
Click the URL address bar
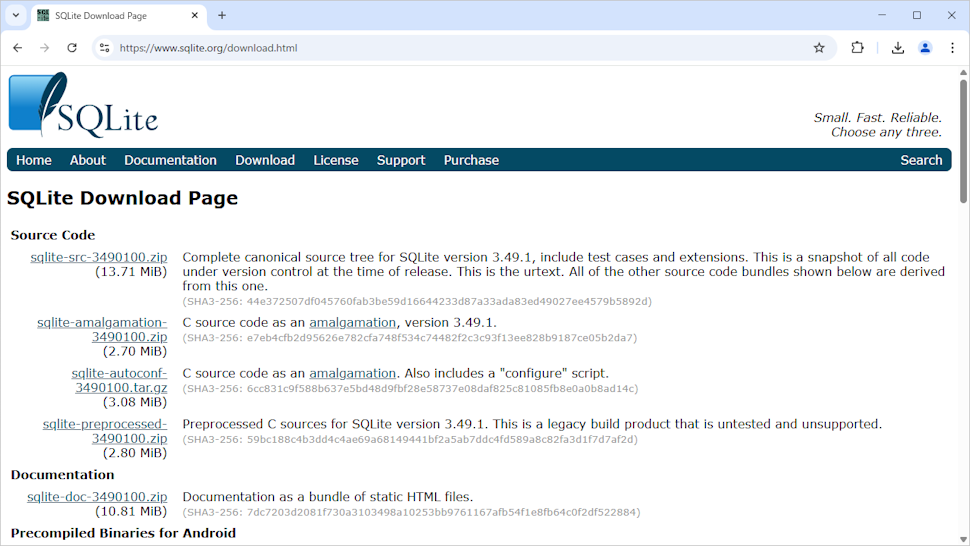tap(450, 48)
